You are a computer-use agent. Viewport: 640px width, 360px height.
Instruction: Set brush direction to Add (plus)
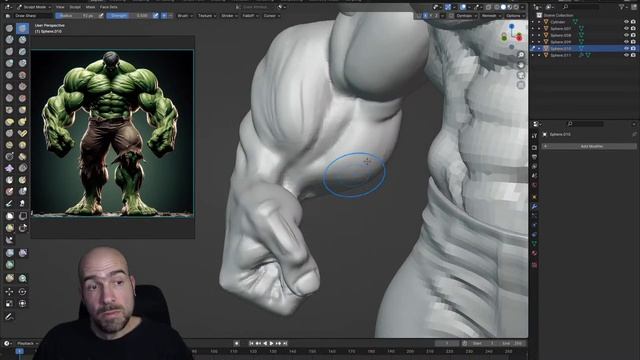coord(164,16)
